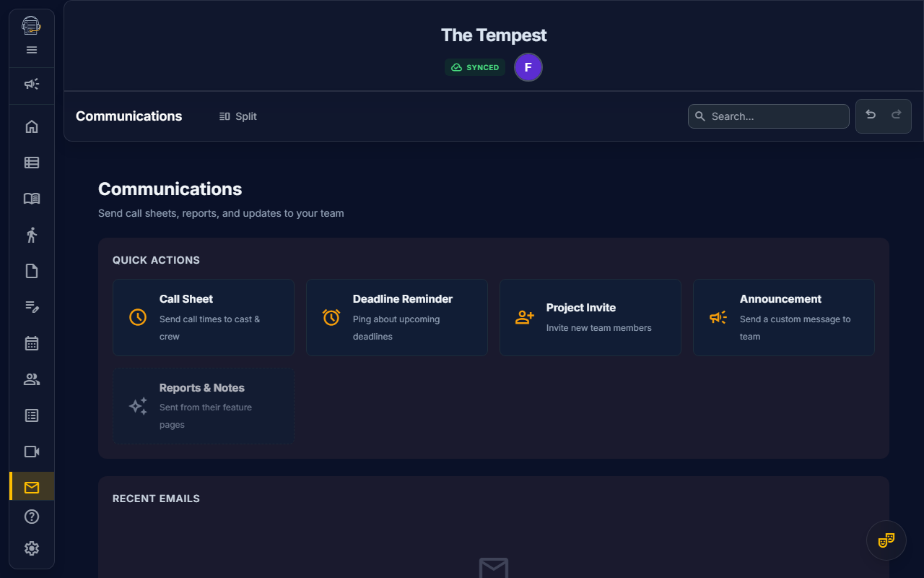Navigate to Home via the house icon
Image resolution: width=924 pixels, height=578 pixels.
click(31, 126)
